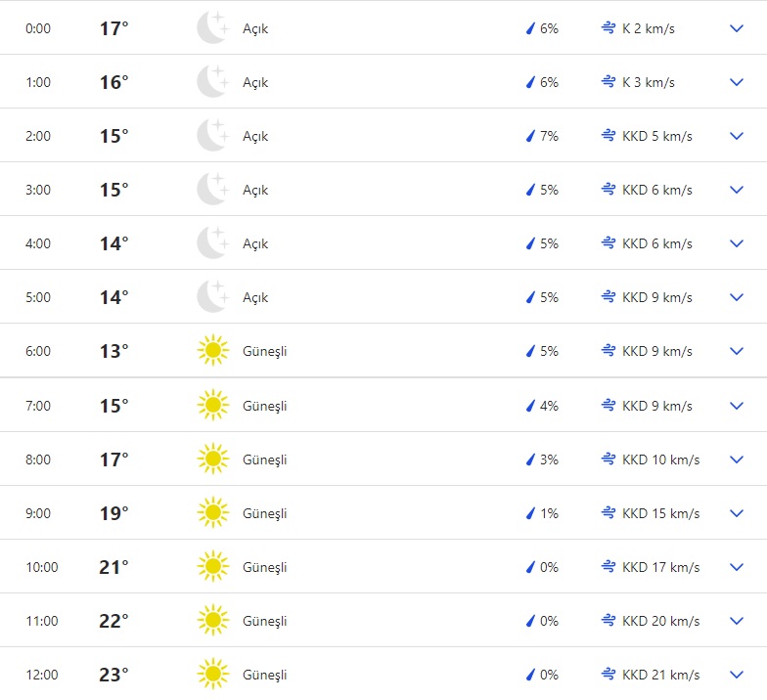Click the moon icon for 3:00

(x=212, y=190)
